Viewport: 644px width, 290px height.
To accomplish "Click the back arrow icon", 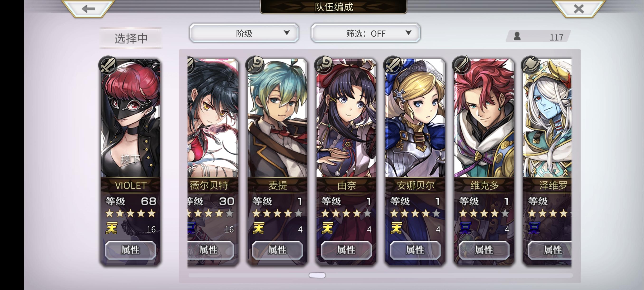I will 88,9.
